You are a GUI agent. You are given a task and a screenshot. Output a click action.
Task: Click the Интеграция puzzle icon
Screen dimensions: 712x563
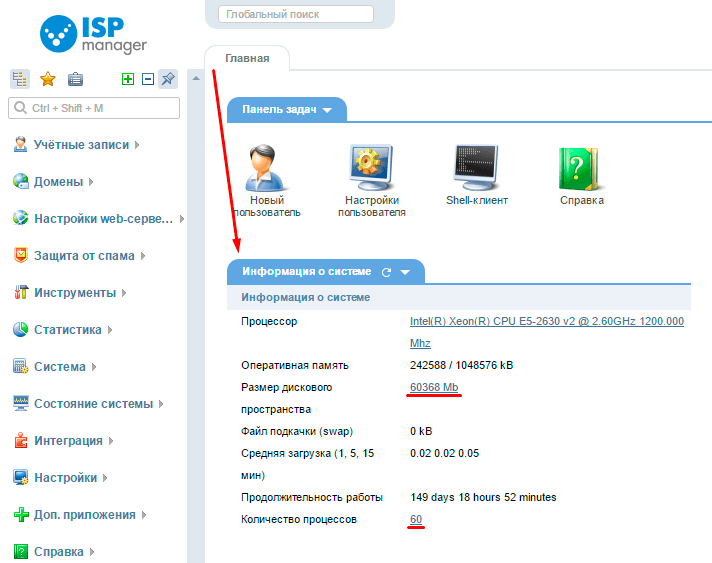click(20, 440)
